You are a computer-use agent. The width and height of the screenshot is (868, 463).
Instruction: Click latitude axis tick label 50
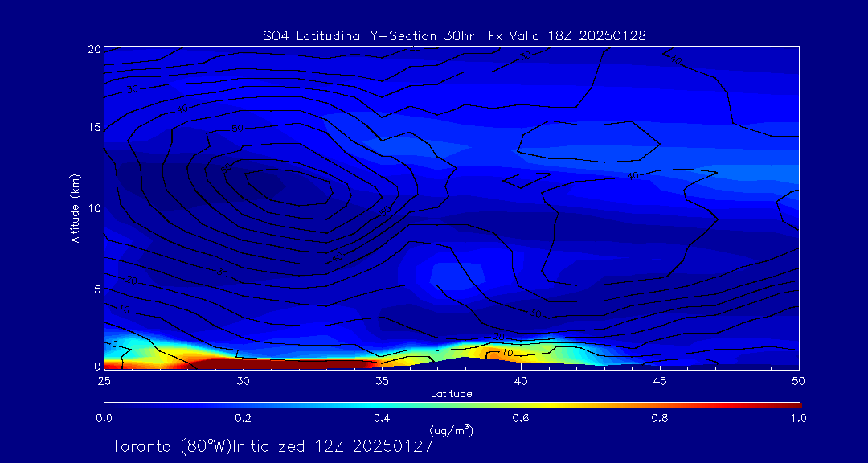click(799, 381)
